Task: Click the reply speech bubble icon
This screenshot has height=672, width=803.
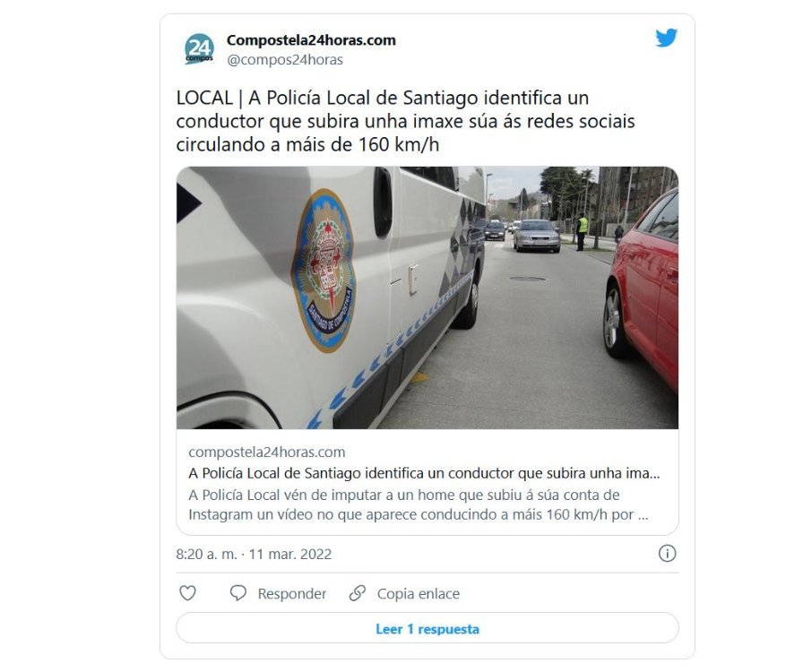Action: pos(238,593)
